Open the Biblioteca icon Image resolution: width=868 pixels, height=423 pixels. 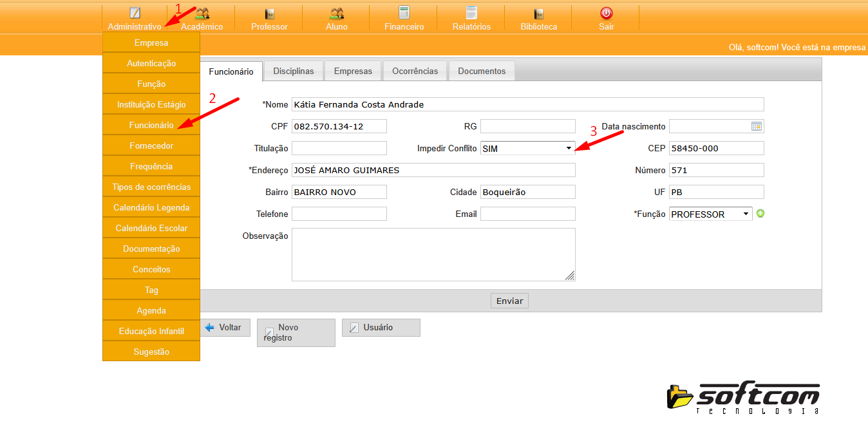point(539,14)
